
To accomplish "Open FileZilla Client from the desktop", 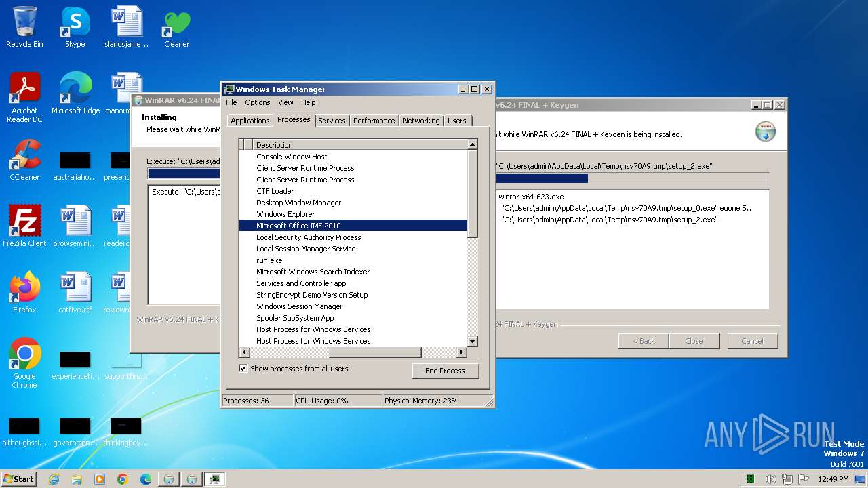I will 24,226.
